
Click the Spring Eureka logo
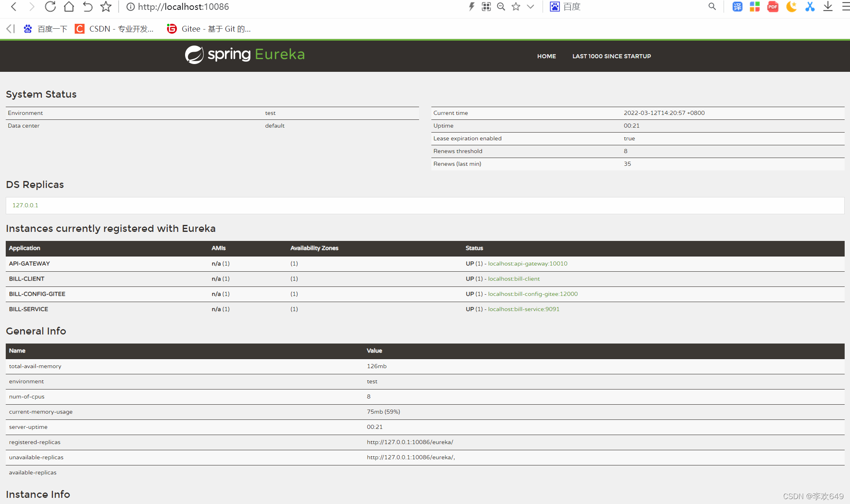tap(245, 55)
